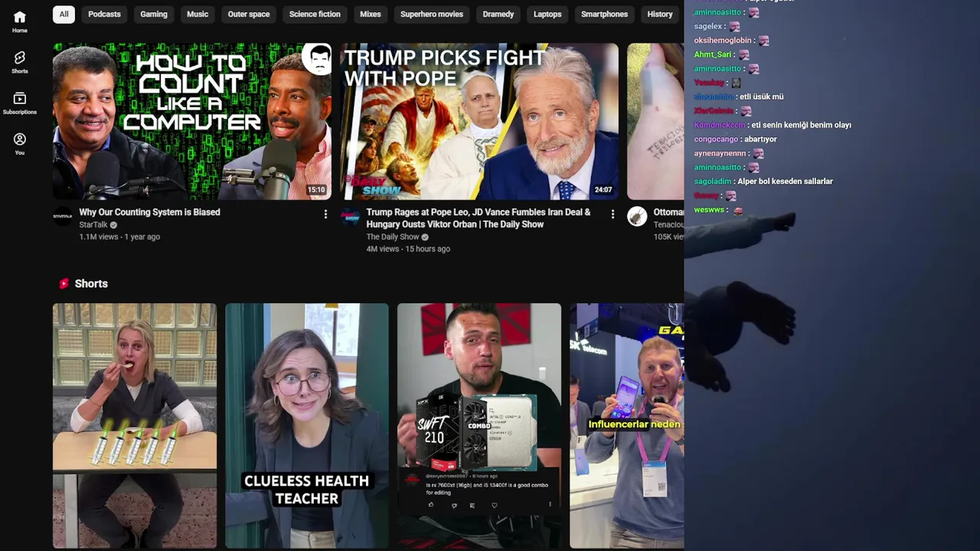Open the You profile page
The height and width of the screenshot is (551, 980).
[x=20, y=144]
